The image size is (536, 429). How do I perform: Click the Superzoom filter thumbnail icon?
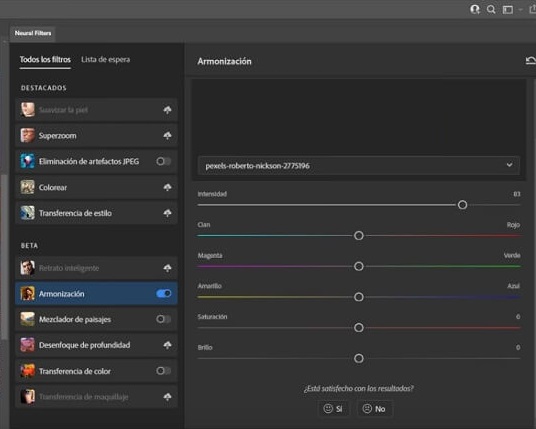[27, 135]
